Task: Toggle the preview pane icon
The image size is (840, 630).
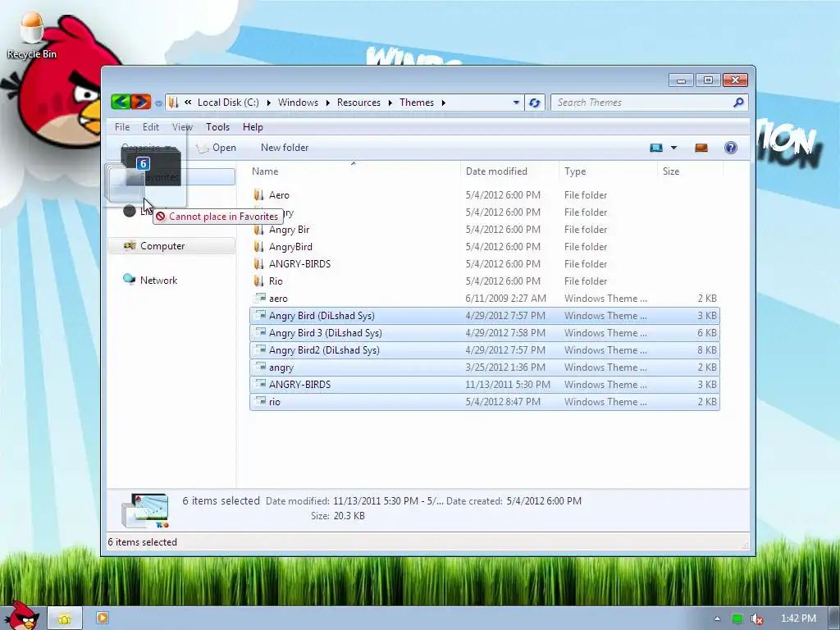Action: 701,148
